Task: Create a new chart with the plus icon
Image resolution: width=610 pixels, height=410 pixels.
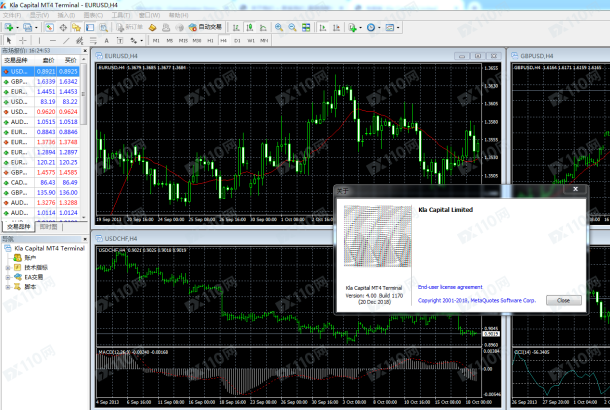Action: click(9, 27)
